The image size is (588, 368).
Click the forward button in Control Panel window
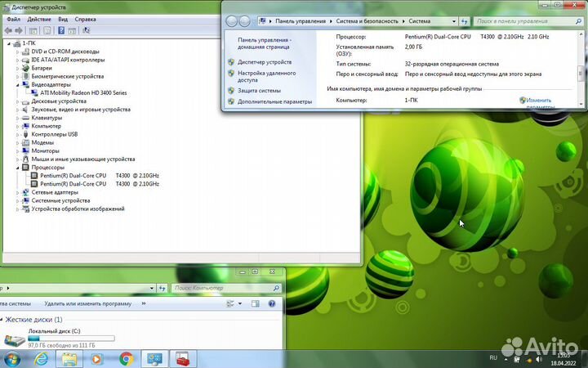244,21
